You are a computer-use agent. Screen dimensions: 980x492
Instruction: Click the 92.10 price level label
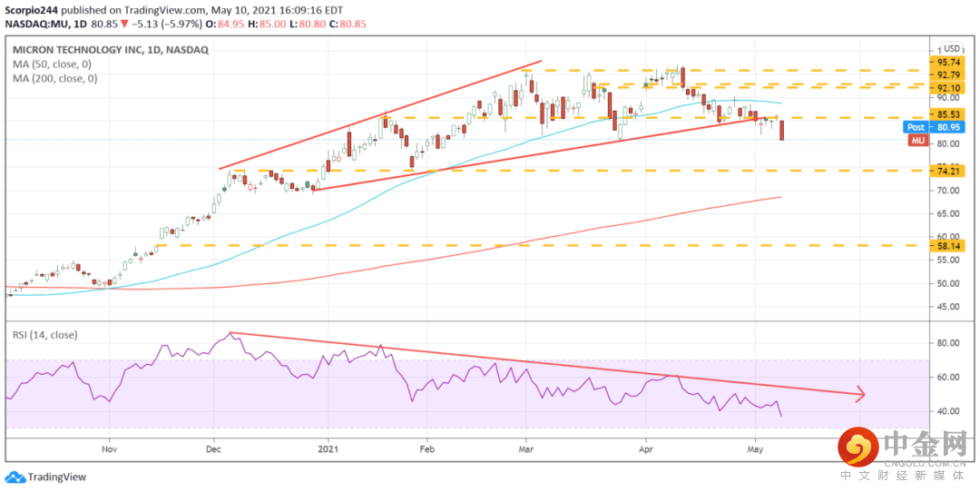click(948, 87)
